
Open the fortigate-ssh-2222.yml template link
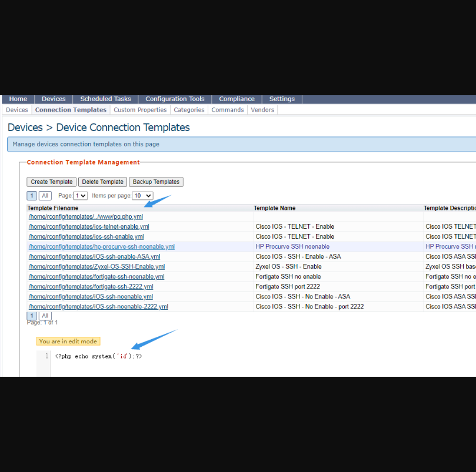91,287
